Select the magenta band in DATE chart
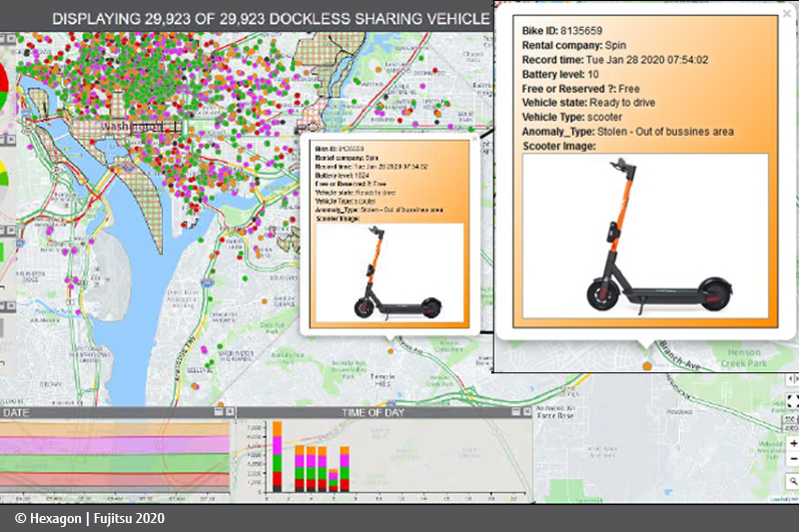This screenshot has height=532, width=799. 115,445
